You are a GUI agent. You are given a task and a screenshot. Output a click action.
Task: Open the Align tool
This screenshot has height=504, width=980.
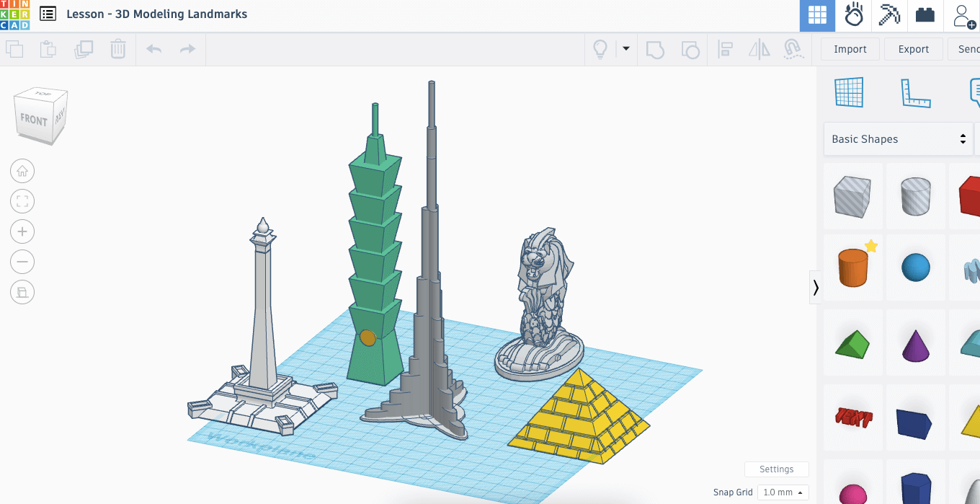click(726, 49)
